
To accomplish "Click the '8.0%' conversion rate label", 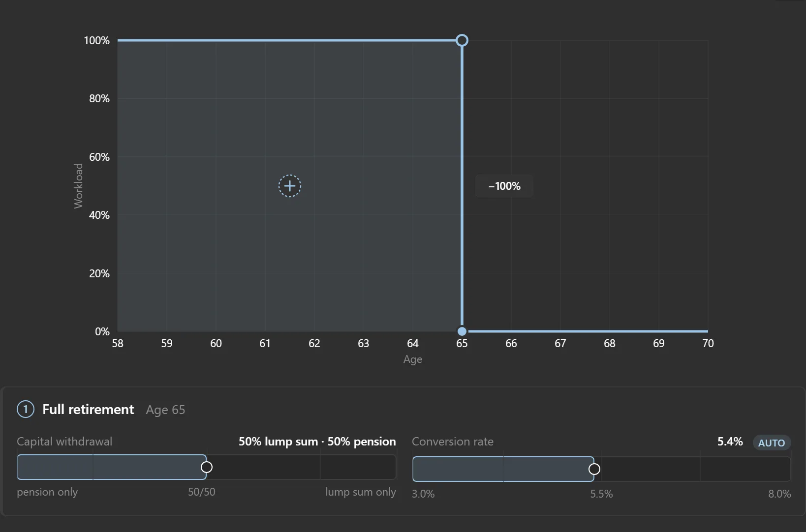I will point(780,494).
